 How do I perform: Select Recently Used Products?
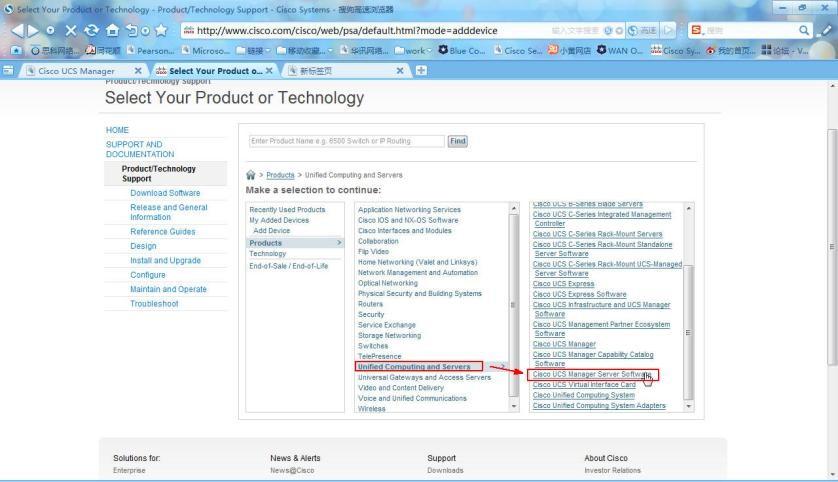coord(287,209)
